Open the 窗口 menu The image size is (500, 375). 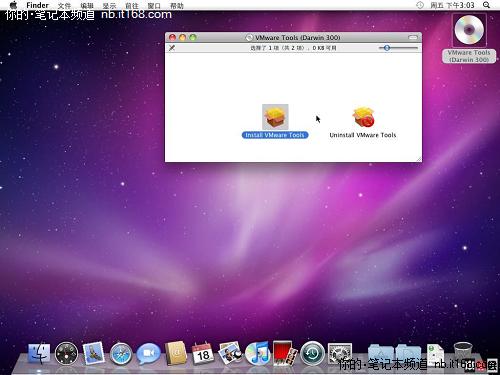[154, 6]
